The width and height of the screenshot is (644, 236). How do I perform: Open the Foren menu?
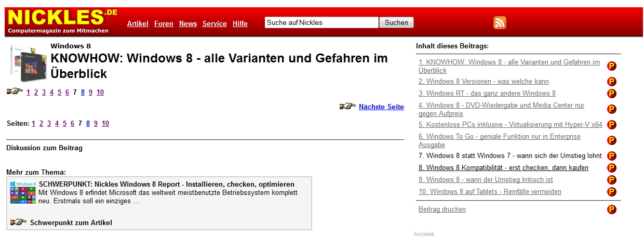pyautogui.click(x=164, y=23)
